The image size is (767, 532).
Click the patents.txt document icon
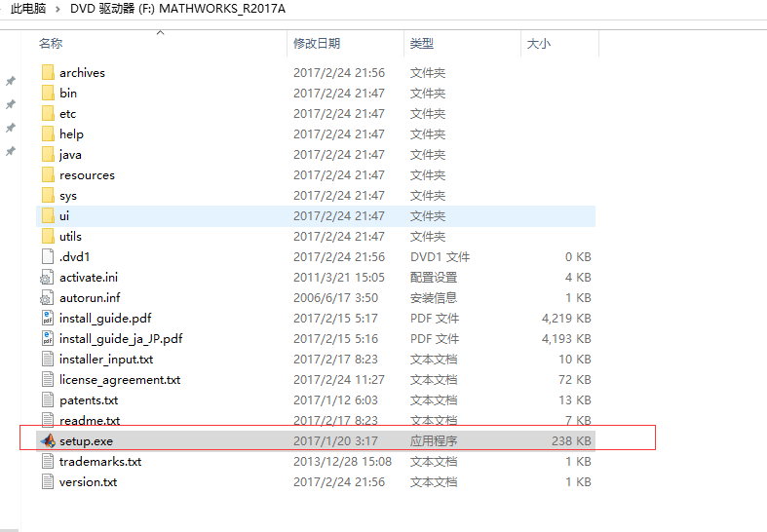[48, 400]
